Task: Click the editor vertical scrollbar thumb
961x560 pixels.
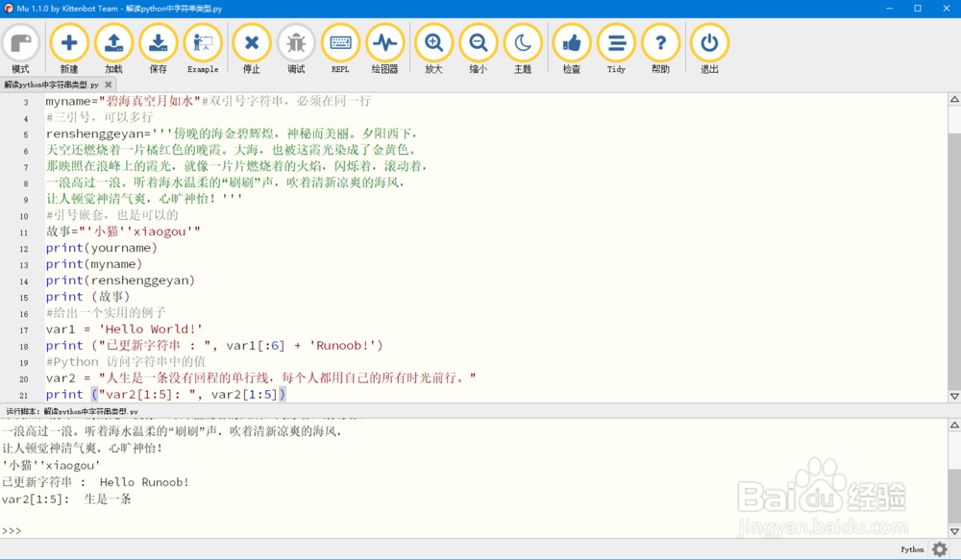Action: click(x=954, y=260)
